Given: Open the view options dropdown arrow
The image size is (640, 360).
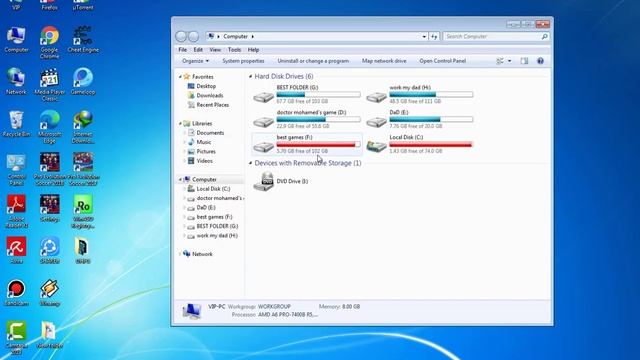Looking at the screenshot, I should [509, 61].
